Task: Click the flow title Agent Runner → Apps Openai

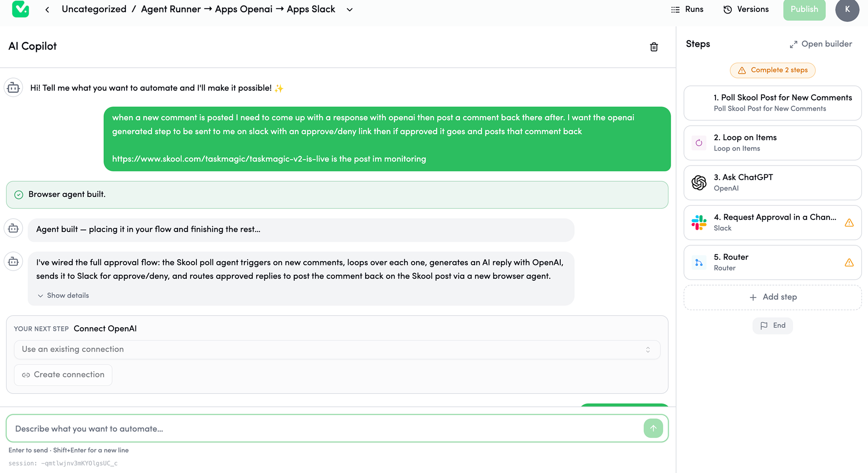Action: (x=238, y=10)
